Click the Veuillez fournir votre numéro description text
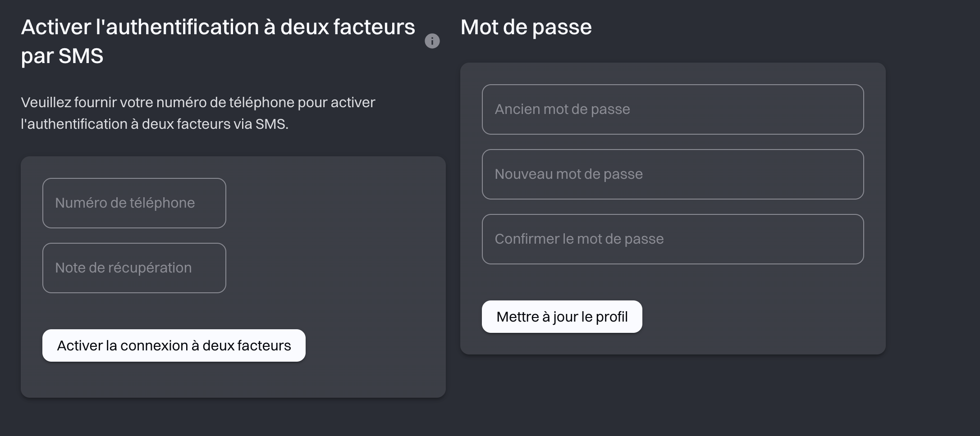 tap(198, 113)
